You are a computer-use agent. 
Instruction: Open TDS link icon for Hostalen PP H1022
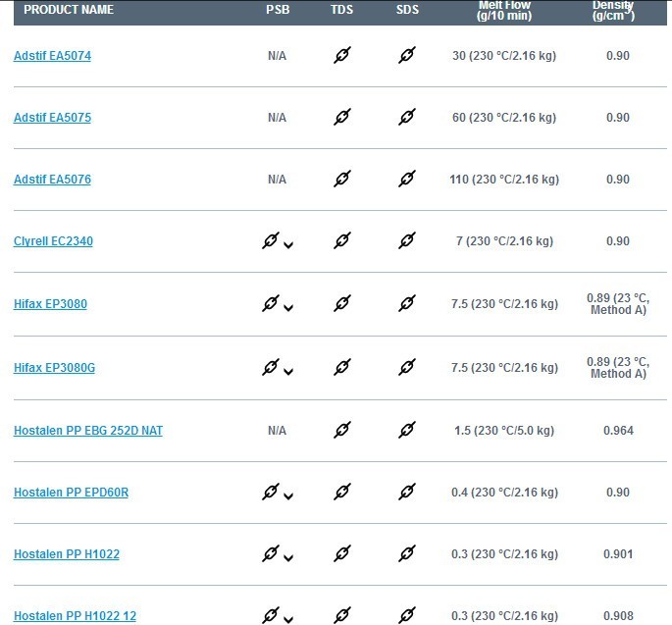tap(341, 554)
